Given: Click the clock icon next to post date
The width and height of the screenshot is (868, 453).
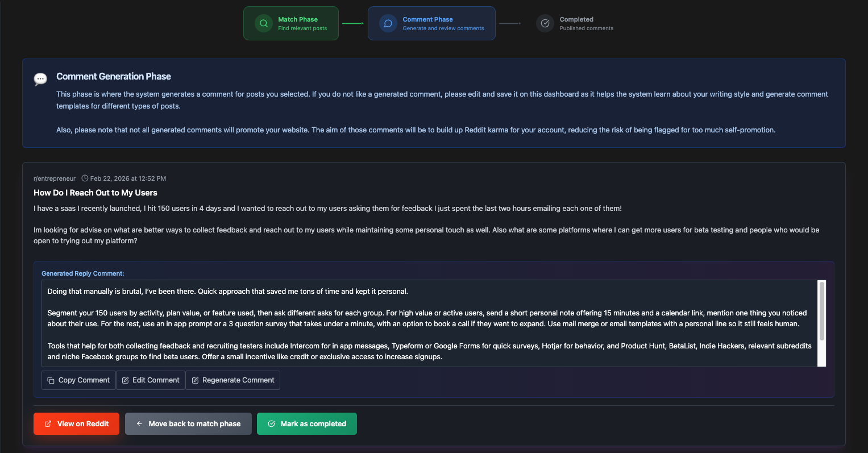Looking at the screenshot, I should [x=85, y=178].
